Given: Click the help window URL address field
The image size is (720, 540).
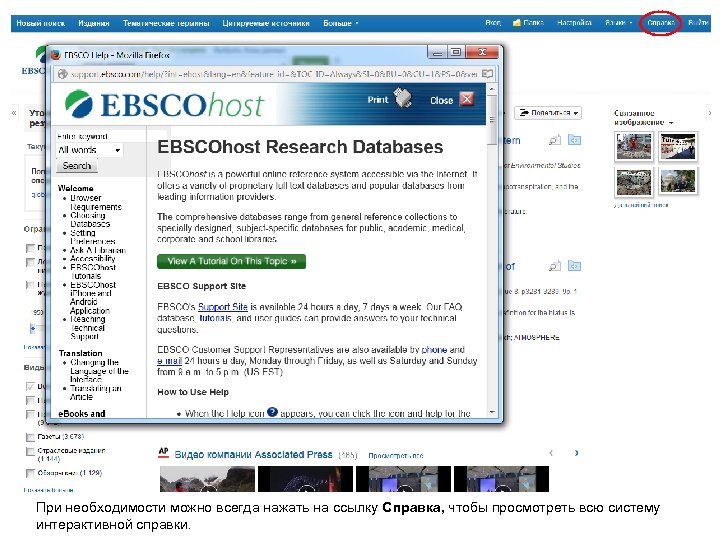Looking at the screenshot, I should click(273, 74).
